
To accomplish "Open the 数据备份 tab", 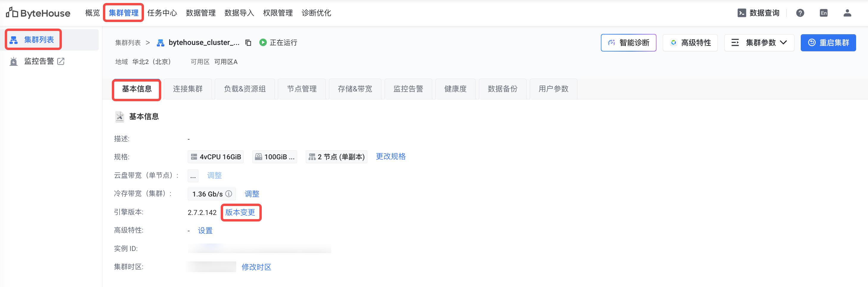I will 502,89.
